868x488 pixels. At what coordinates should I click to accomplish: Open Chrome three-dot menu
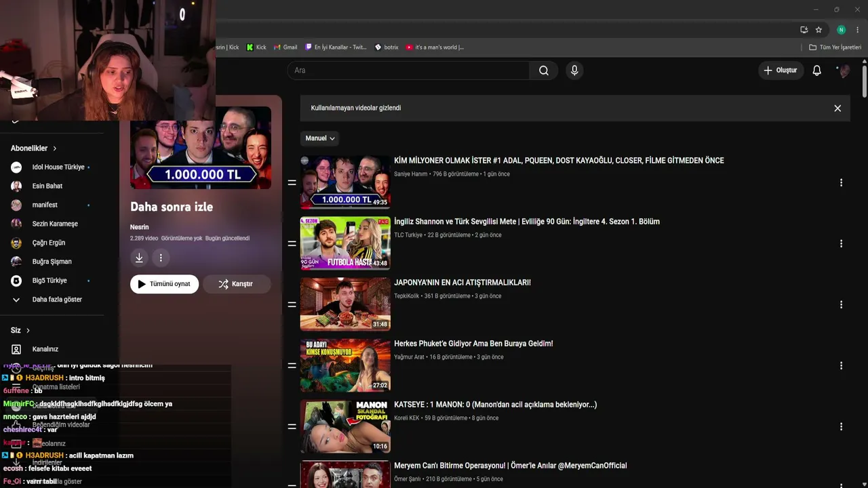(x=857, y=30)
